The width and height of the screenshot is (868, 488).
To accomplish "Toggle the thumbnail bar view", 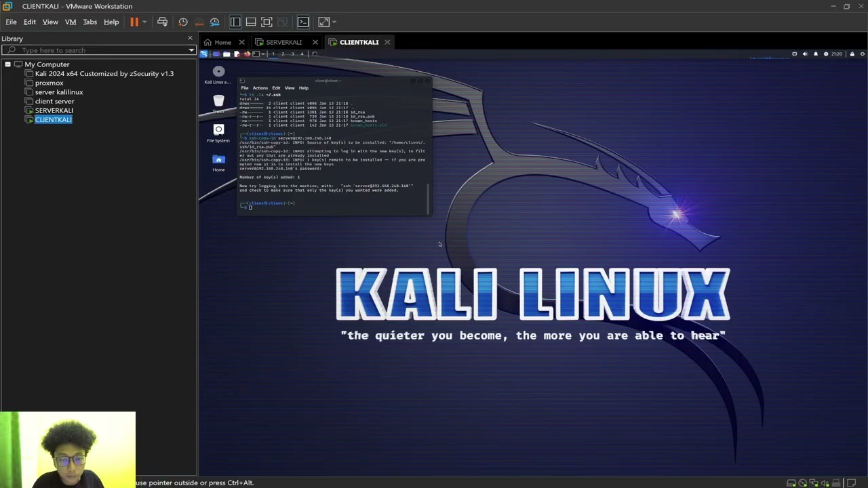I will 251,22.
